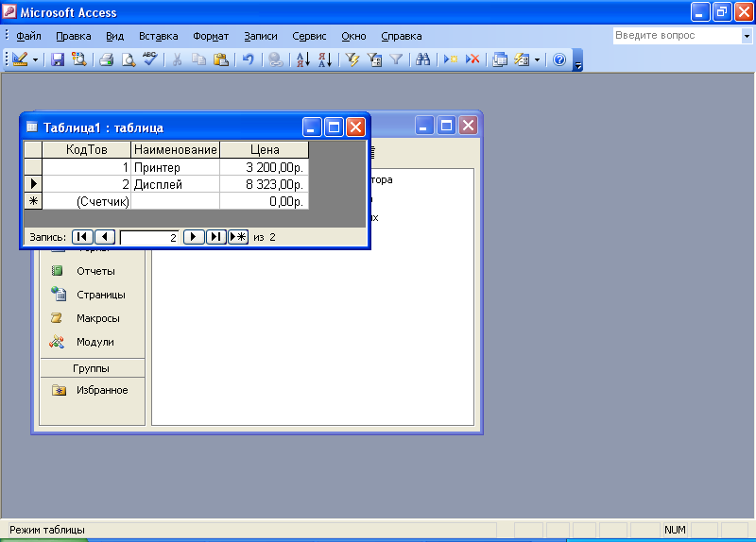Open the Формат menu

point(211,36)
